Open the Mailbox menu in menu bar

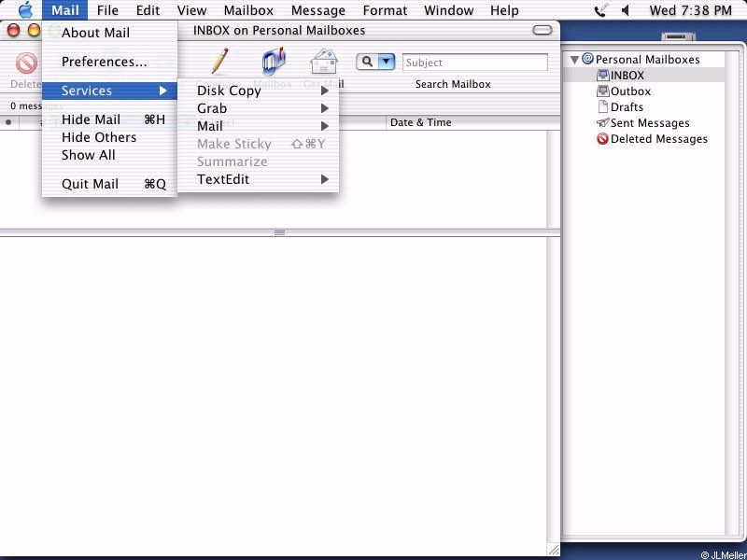coord(248,10)
